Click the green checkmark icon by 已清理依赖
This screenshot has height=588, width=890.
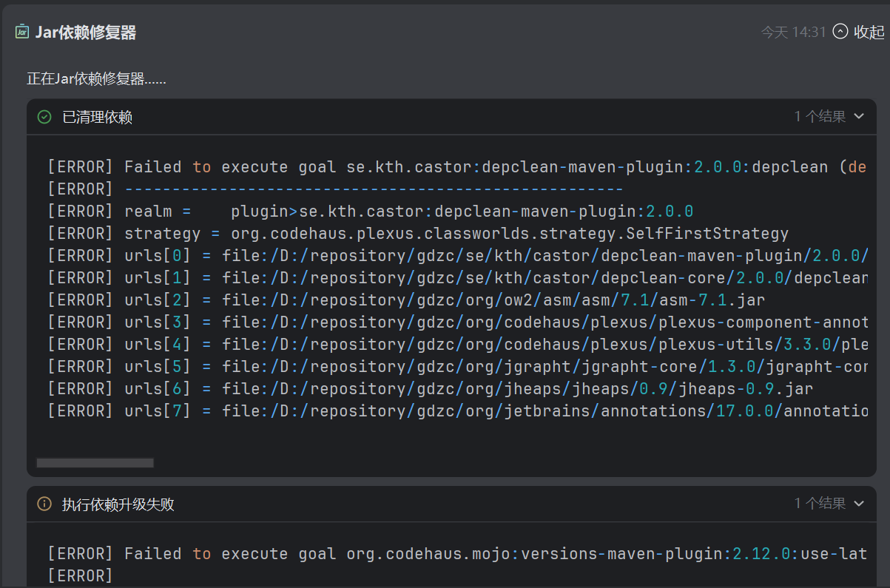point(44,117)
